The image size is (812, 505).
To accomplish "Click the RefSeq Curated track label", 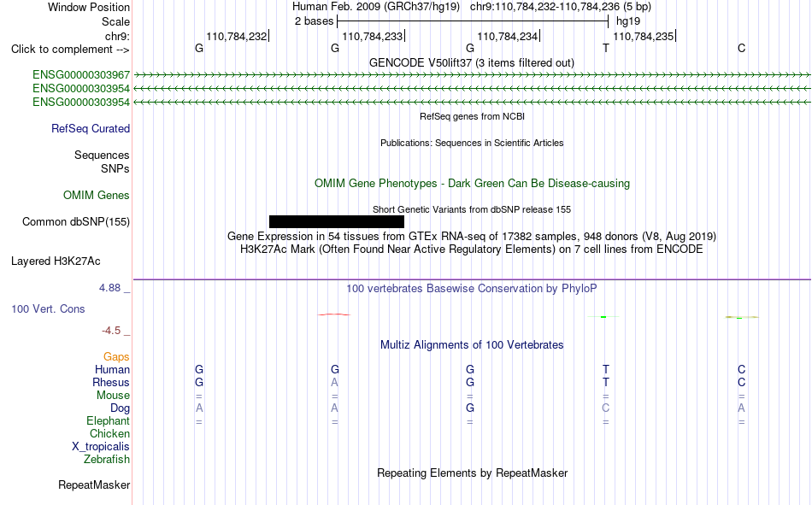I will click(91, 128).
